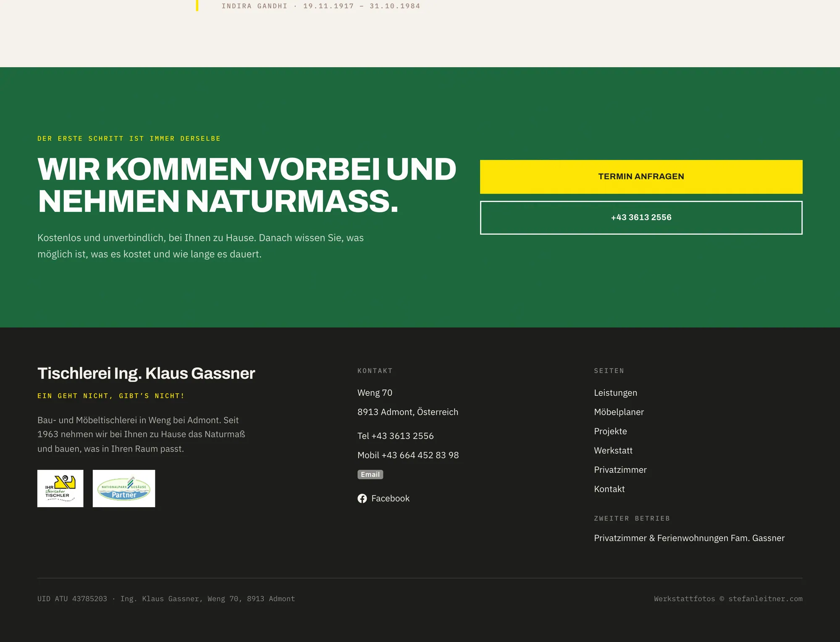The width and height of the screenshot is (840, 642).
Task: Click the Termin Anfragen button
Action: pyautogui.click(x=641, y=176)
